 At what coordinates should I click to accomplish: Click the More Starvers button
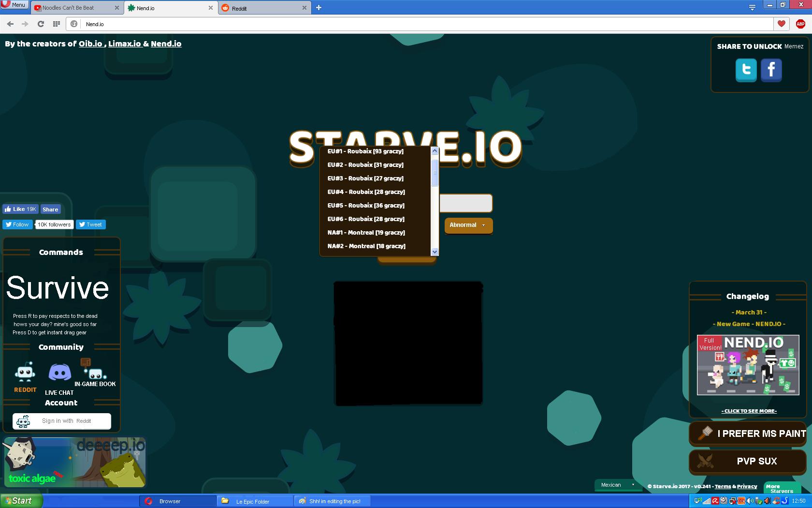782,489
